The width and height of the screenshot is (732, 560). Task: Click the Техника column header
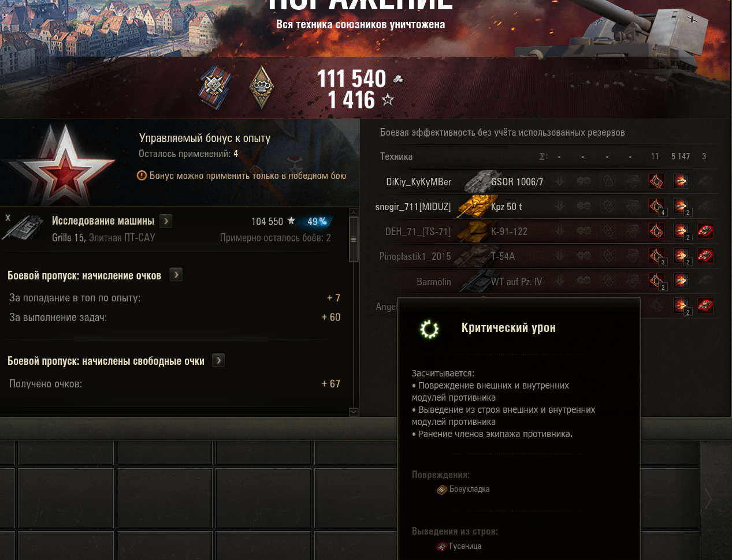396,156
